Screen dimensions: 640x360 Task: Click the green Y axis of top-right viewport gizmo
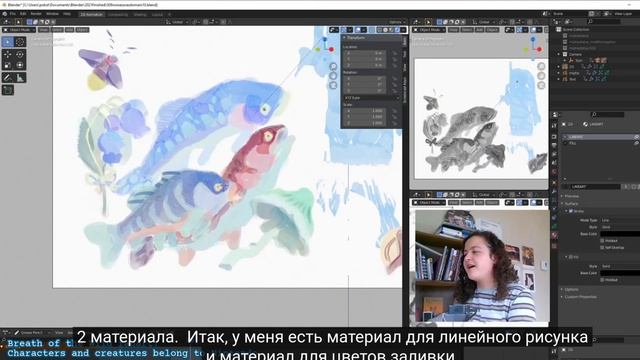click(526, 49)
